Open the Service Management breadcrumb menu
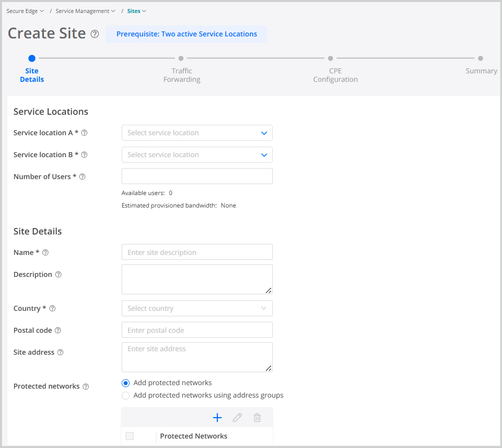The image size is (502, 448). pos(85,11)
